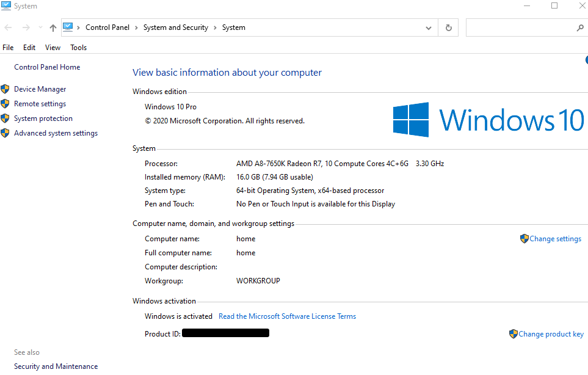Expand the address bar history dropdown

pos(429,27)
